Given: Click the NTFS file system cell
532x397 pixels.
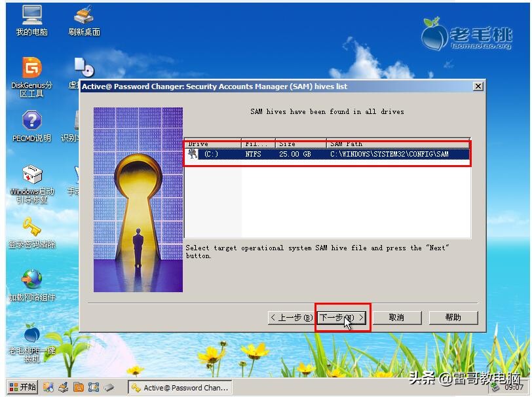Looking at the screenshot, I should (x=253, y=155).
